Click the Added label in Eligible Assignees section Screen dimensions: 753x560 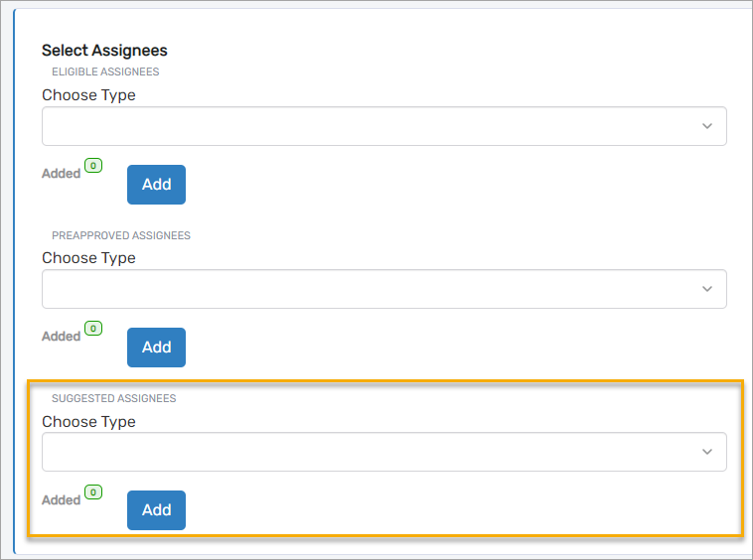(61, 174)
